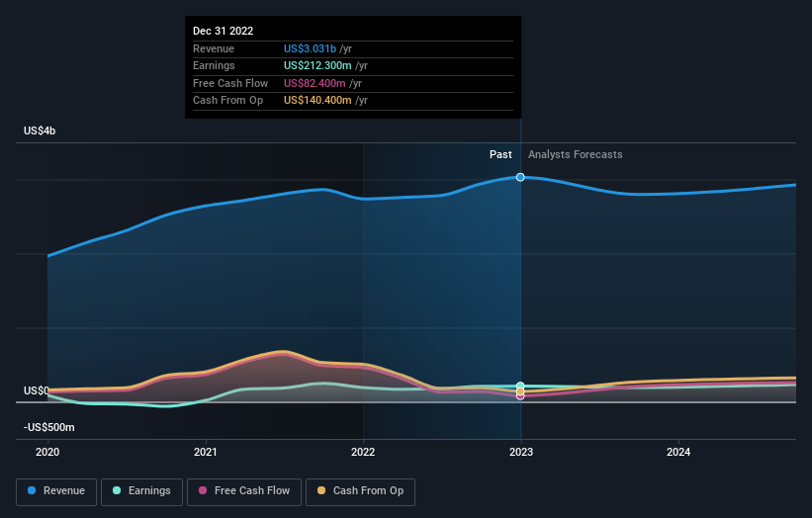
Task: Click the 2022 x-axis label
Action: (363, 452)
